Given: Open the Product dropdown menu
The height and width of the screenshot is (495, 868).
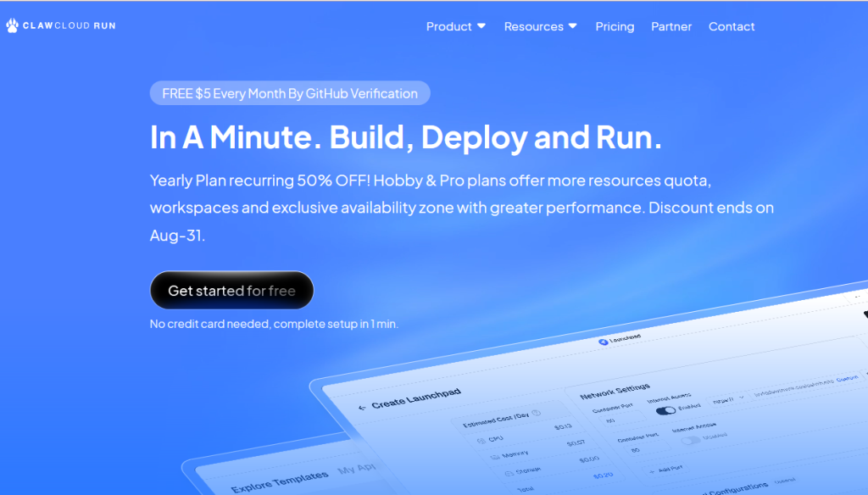Looking at the screenshot, I should coord(455,26).
